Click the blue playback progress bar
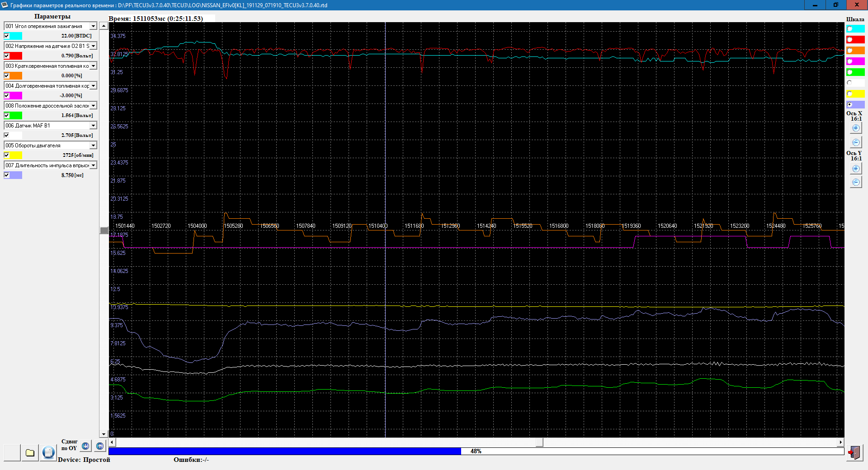This screenshot has height=470, width=868. click(x=285, y=451)
